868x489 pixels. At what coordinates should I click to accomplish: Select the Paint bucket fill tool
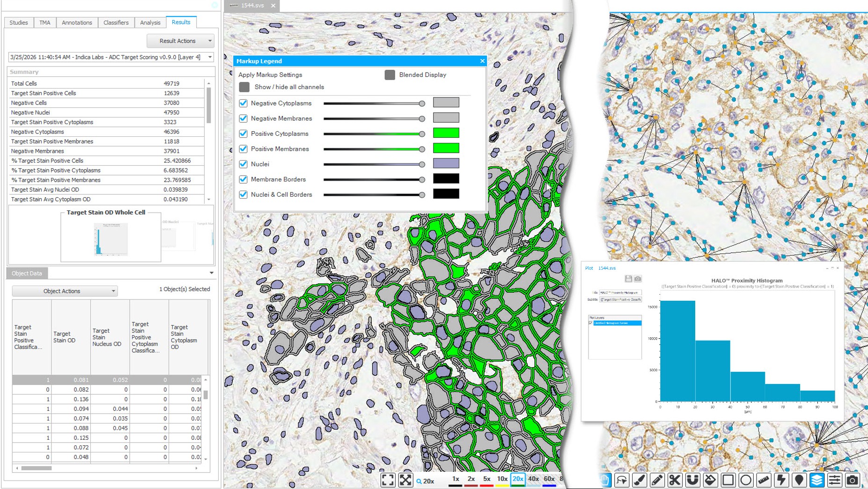point(710,480)
